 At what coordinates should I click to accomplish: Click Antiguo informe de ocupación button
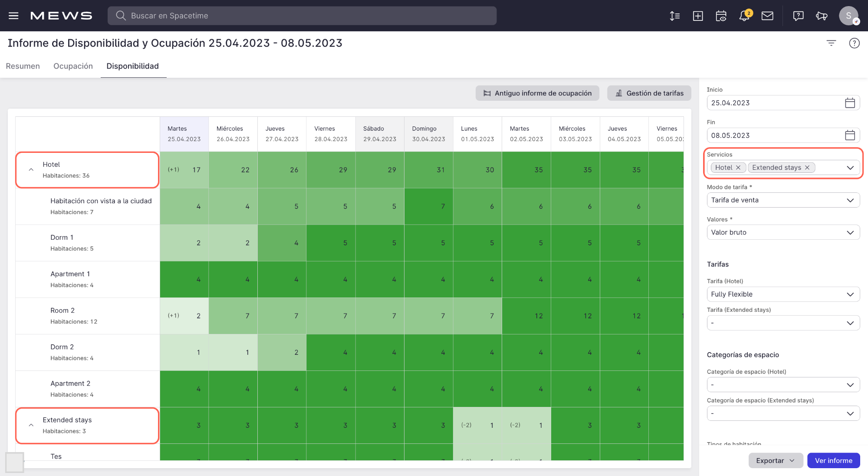[x=537, y=93]
